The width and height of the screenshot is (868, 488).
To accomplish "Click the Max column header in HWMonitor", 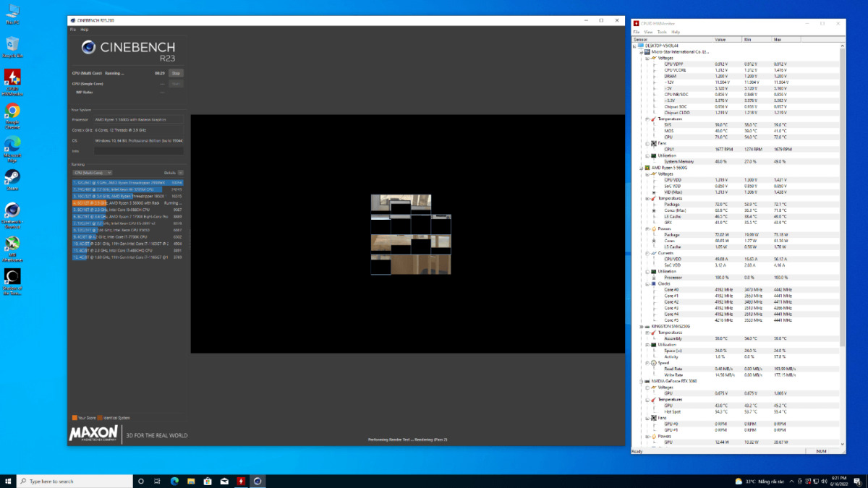I will pos(778,39).
